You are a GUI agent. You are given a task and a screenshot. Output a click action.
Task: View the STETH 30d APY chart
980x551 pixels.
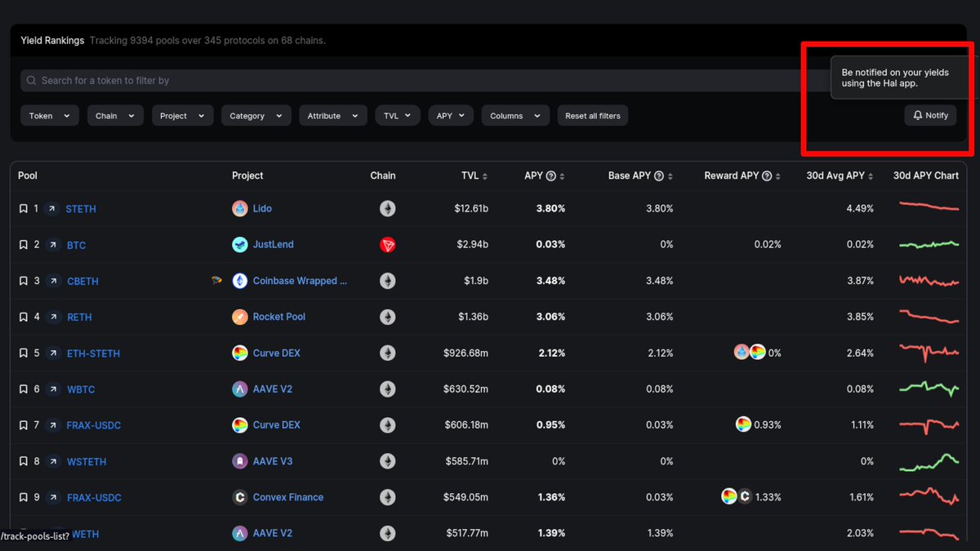click(929, 207)
